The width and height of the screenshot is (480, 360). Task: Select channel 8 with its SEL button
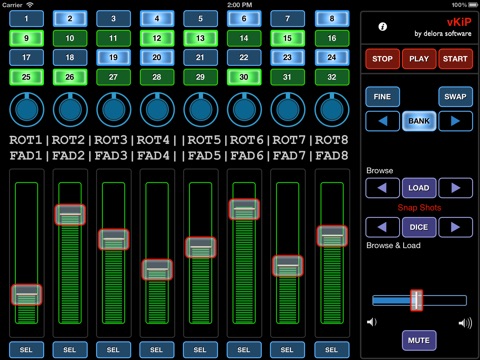point(332,350)
